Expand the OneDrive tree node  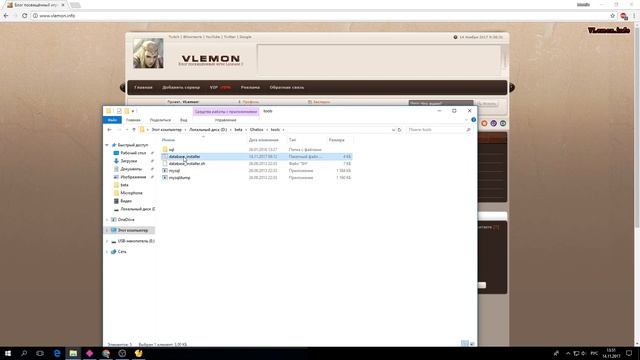[107, 220]
